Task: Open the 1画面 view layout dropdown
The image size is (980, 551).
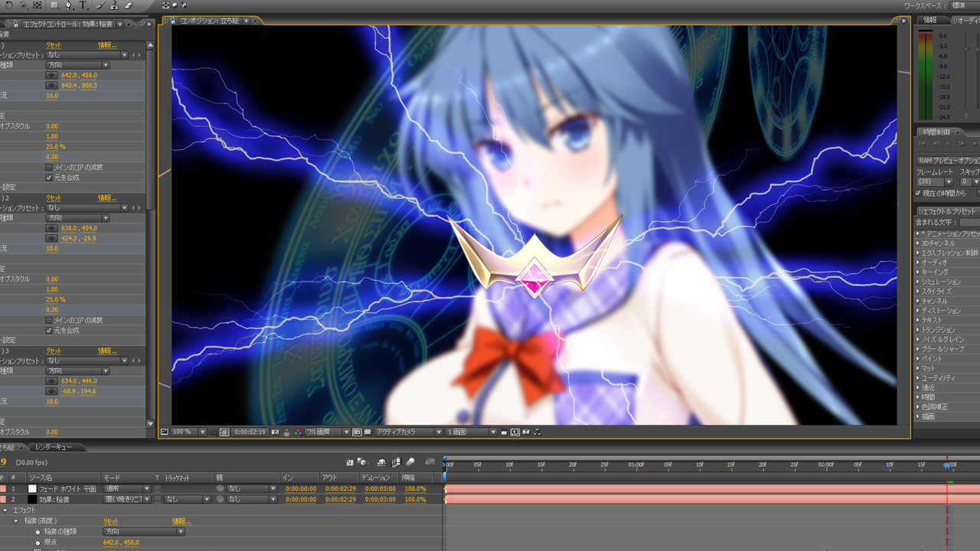Action: click(x=471, y=432)
